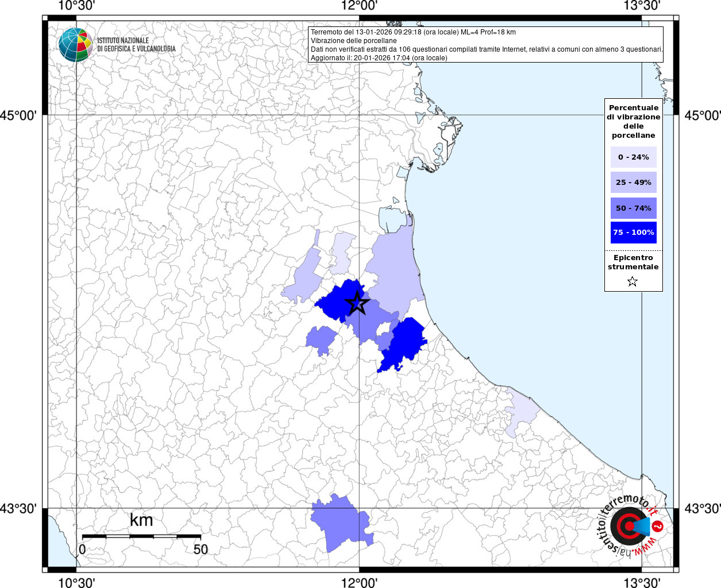This screenshot has height=588, width=721.
Task: Select the 25 - 49% legend swatch
Action: 633,183
